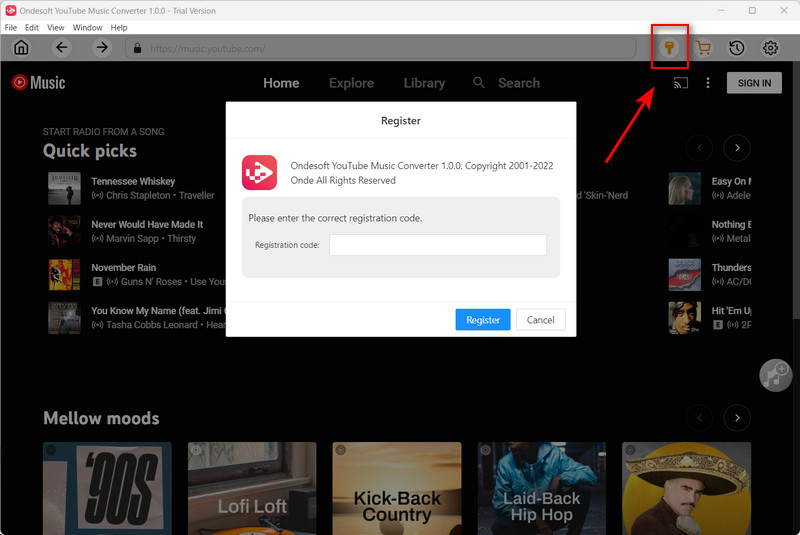
Task: Click the search magnifier icon
Action: [479, 83]
